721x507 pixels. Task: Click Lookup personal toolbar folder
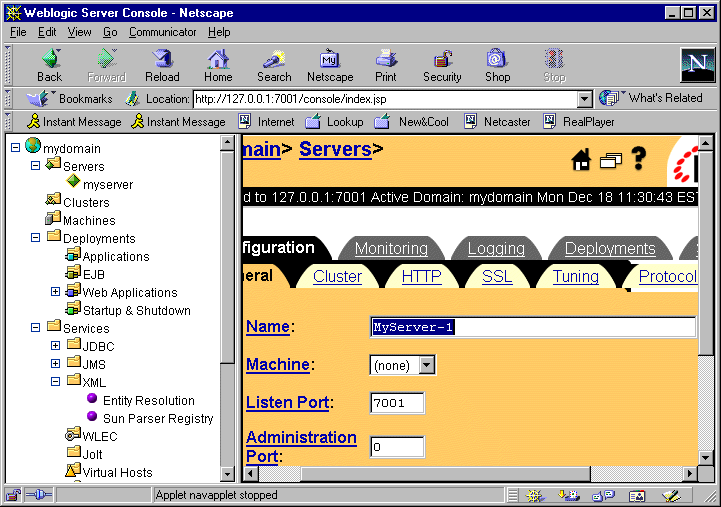pos(334,121)
